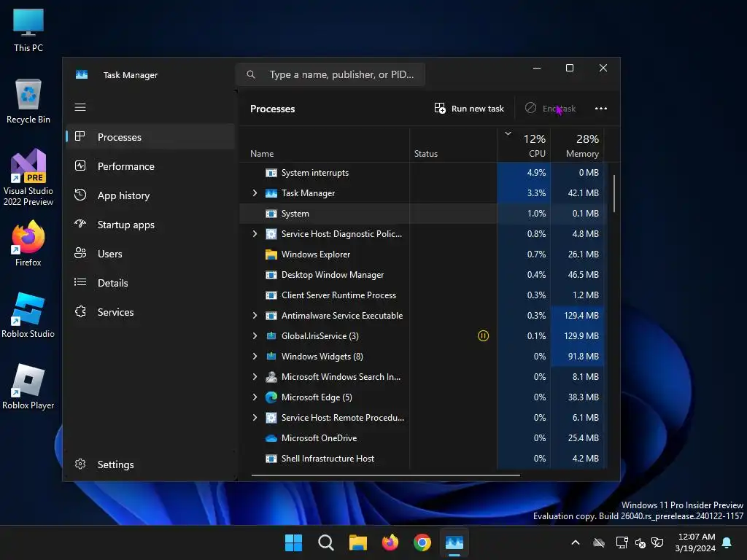Screen dimensions: 747x560
Task: Click Run new task
Action: (x=469, y=109)
